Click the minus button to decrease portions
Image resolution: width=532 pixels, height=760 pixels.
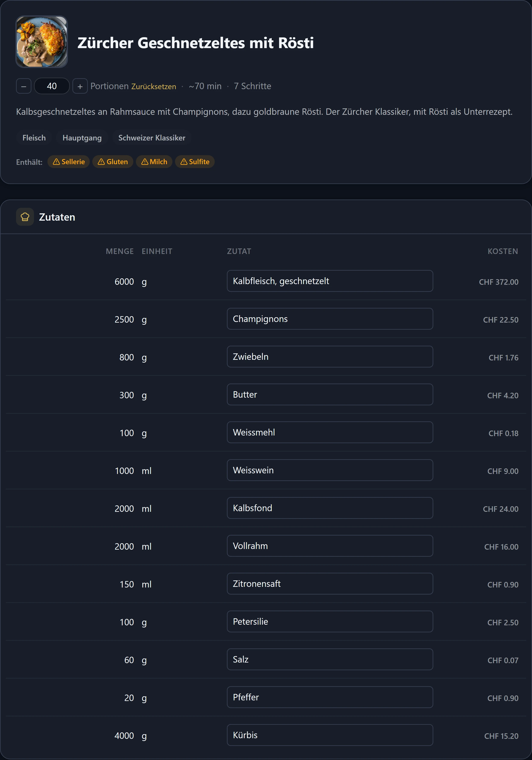[24, 86]
